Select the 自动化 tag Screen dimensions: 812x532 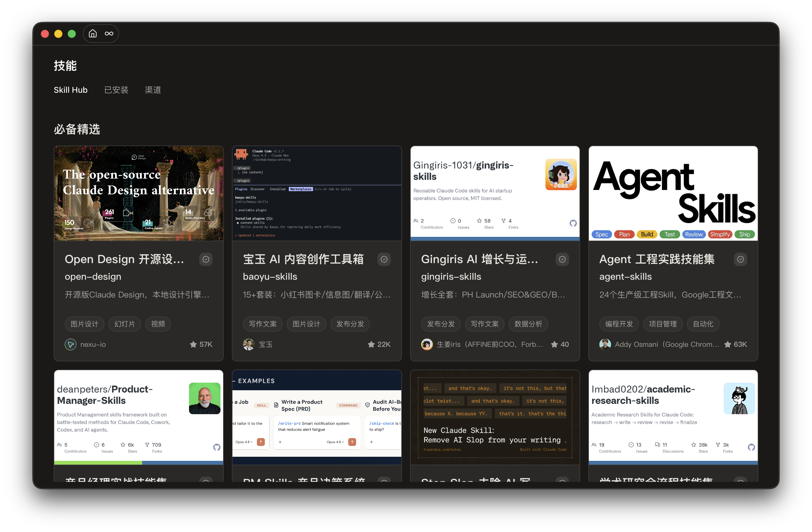click(x=703, y=324)
